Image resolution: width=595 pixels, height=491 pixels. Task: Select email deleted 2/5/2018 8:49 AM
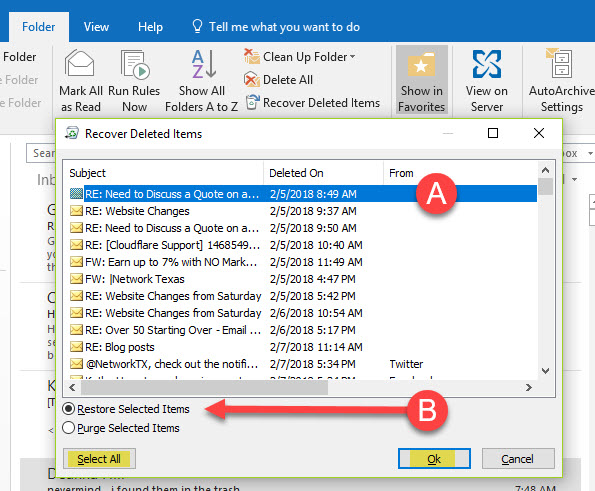tap(303, 194)
